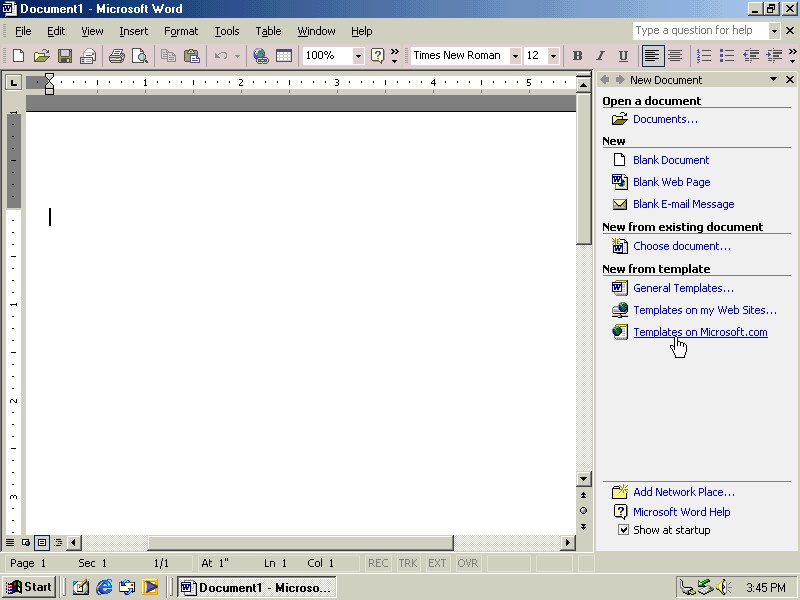
Task: Expand Standard toolbar options chevron
Action: [394, 56]
